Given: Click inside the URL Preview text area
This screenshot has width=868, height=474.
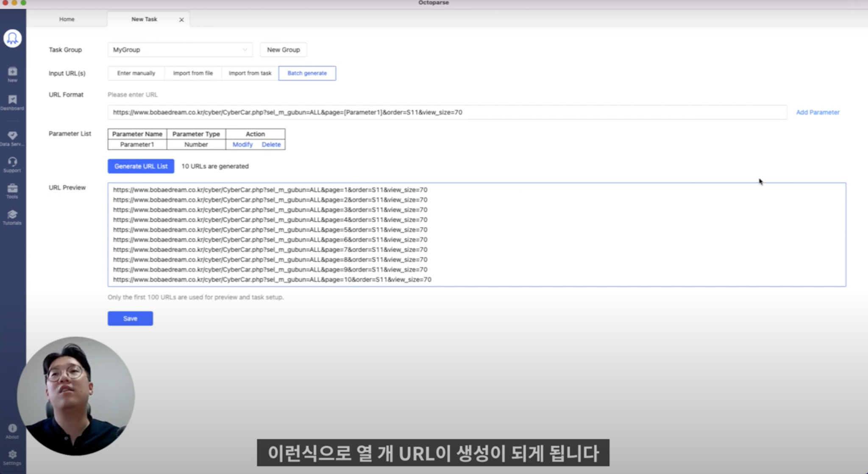Looking at the screenshot, I should point(477,235).
